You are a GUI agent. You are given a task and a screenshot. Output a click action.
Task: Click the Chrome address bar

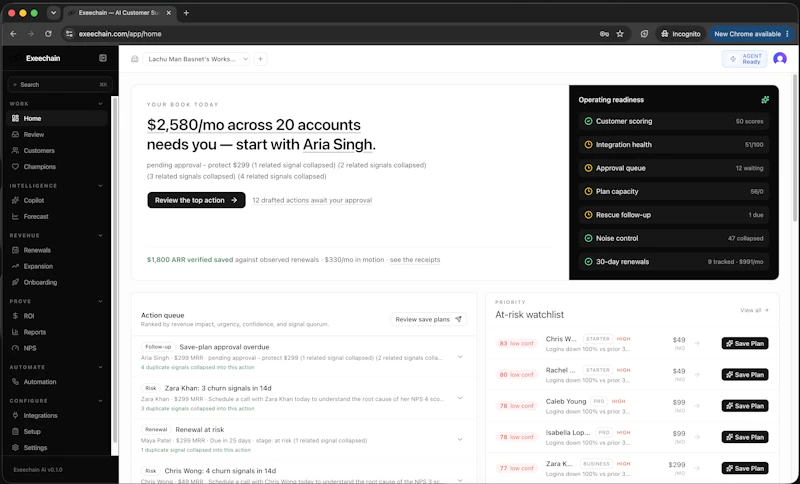(x=327, y=34)
